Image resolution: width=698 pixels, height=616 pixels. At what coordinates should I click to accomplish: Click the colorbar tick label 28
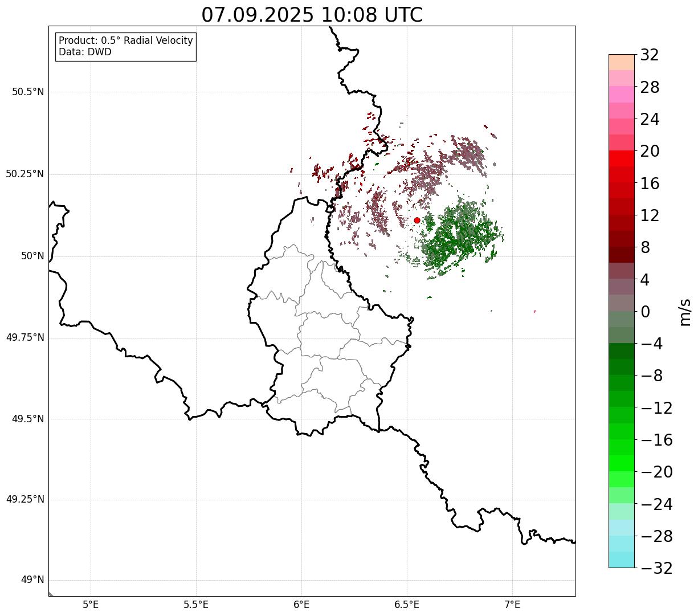650,87
